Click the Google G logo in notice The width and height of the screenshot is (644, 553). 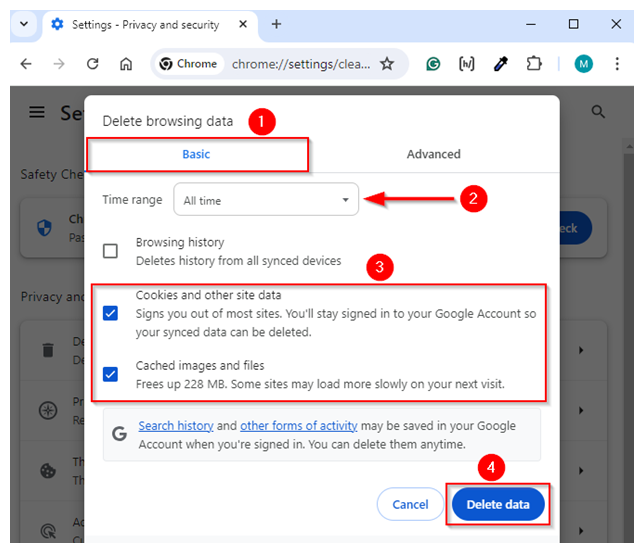120,434
